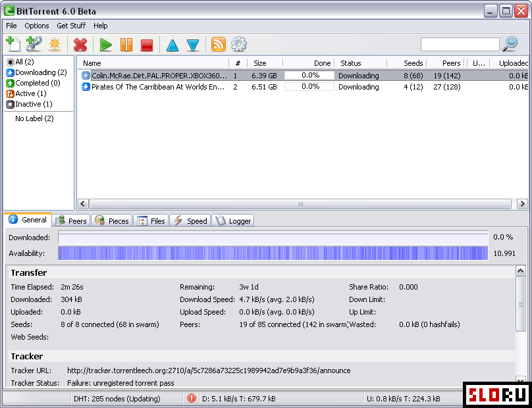Image resolution: width=532 pixels, height=408 pixels.
Task: Click the U: 0.8 kB/s upload status
Action: point(404,399)
